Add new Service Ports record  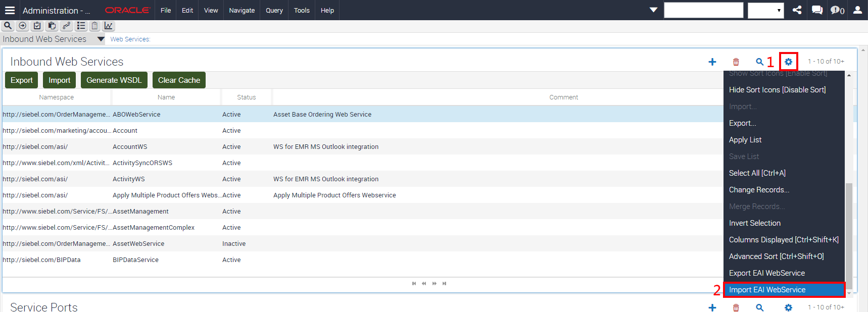point(712,307)
